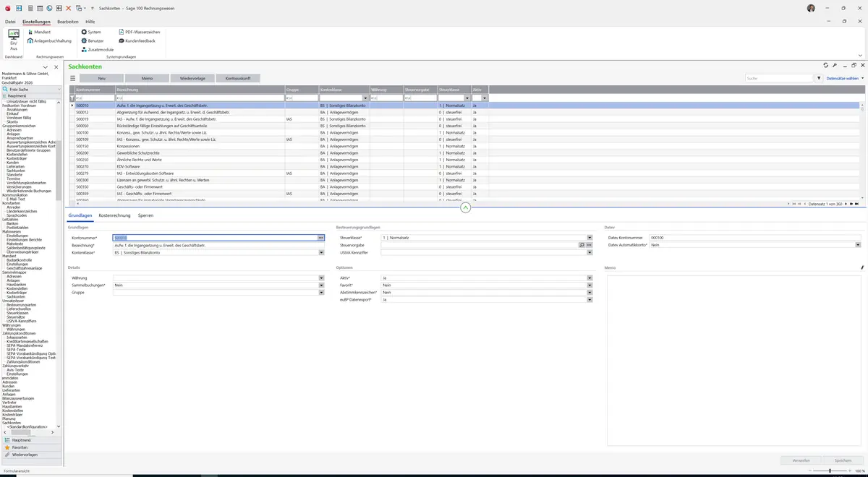
Task: Open the Datei menu
Action: (10, 22)
